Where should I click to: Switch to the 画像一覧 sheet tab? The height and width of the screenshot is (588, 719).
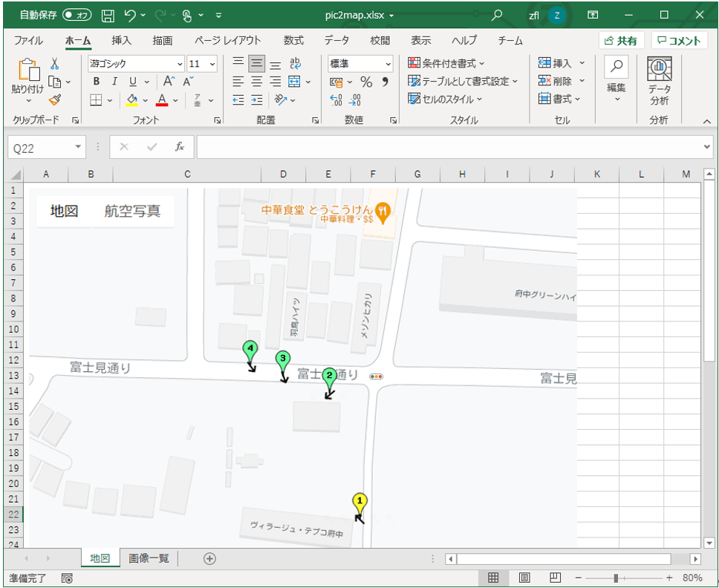click(149, 558)
